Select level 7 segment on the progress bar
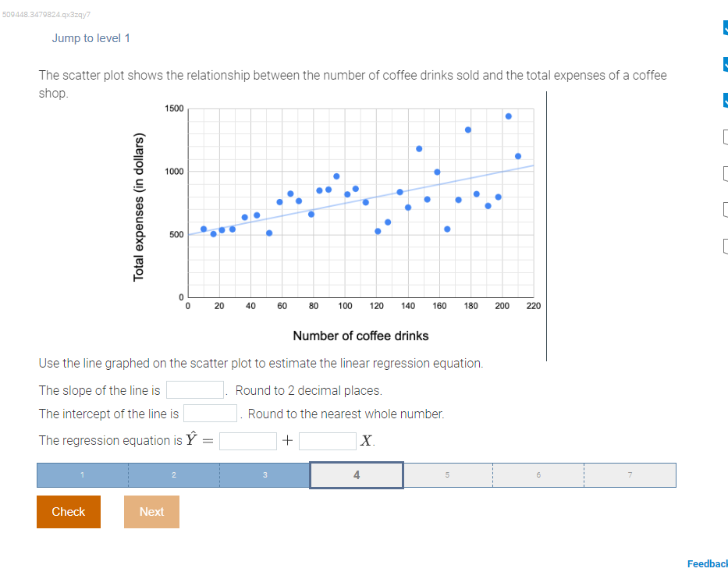Screen dimensions: 728x572 pos(630,474)
